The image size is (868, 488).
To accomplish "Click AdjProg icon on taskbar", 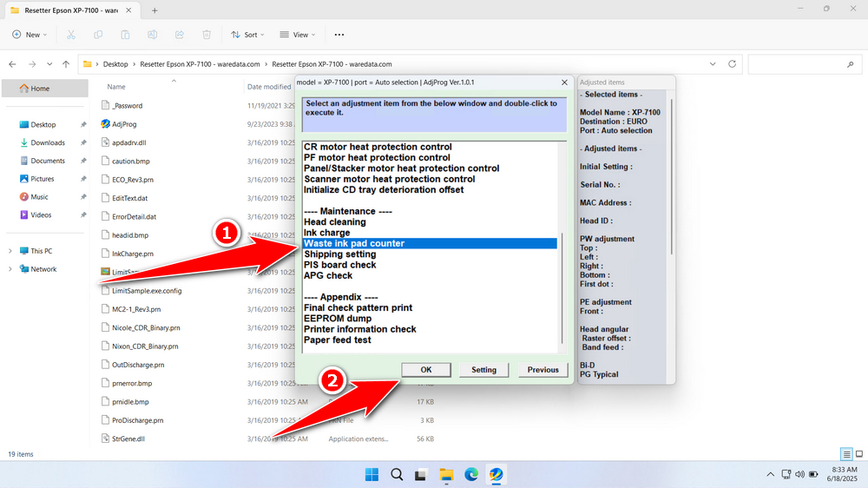I will click(x=496, y=474).
